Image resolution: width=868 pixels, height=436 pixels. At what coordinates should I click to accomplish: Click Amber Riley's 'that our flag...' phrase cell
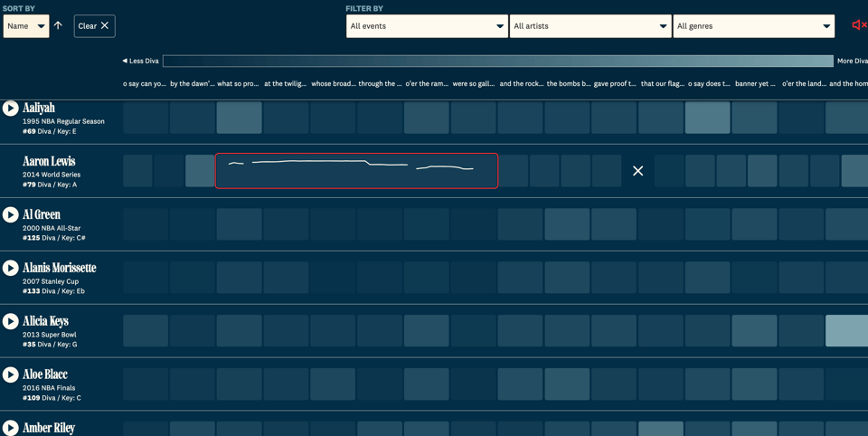pyautogui.click(x=661, y=429)
